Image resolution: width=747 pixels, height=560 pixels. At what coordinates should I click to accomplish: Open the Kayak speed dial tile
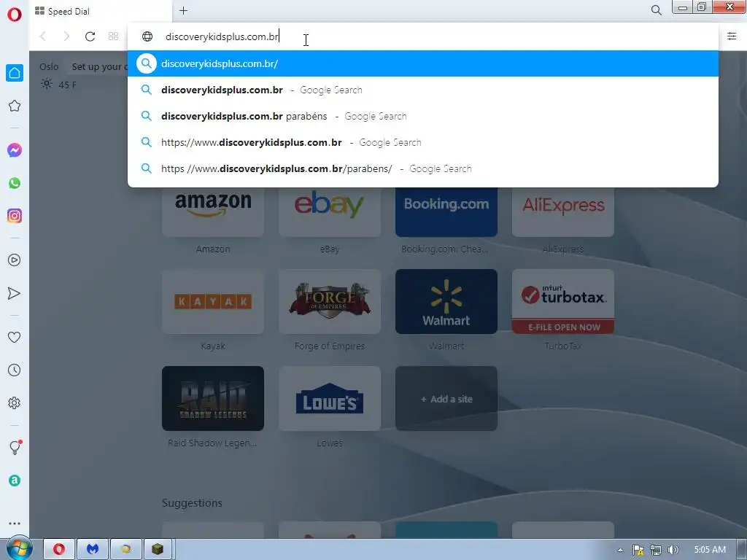point(213,301)
